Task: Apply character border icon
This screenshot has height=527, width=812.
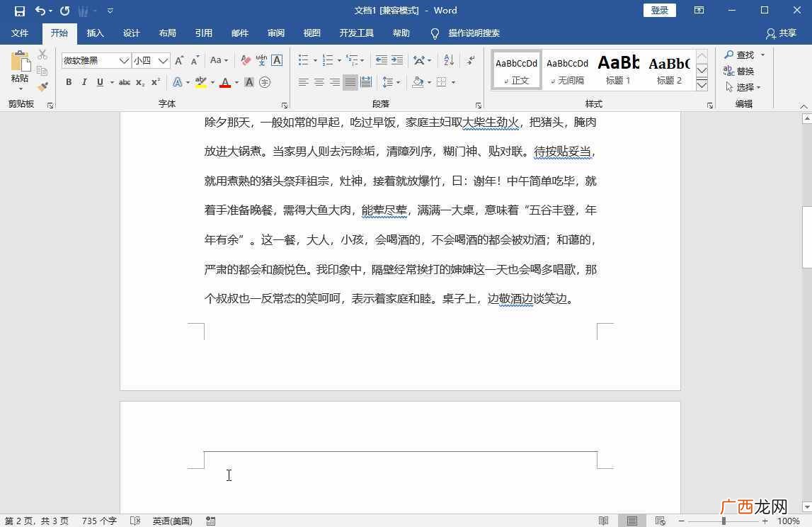Action: [277, 61]
